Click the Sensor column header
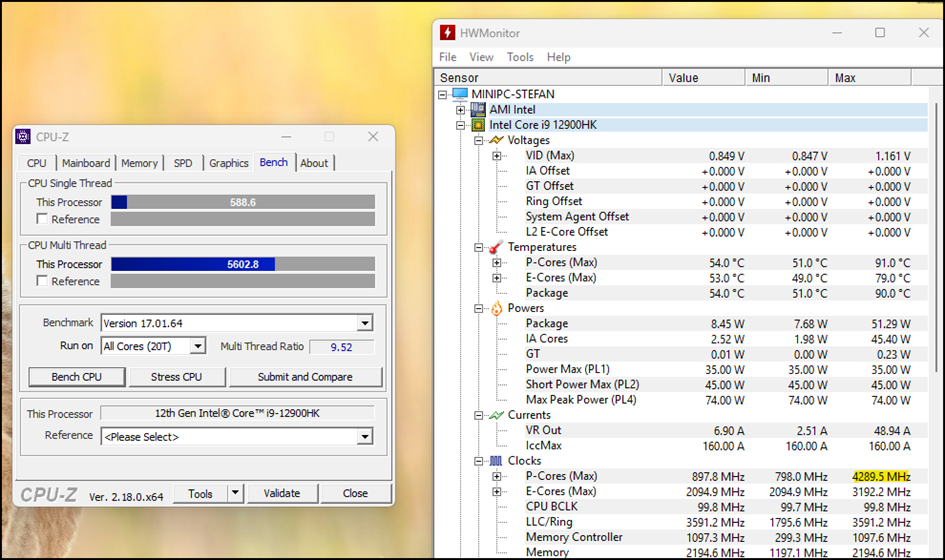This screenshot has height=560, width=945. [x=548, y=77]
